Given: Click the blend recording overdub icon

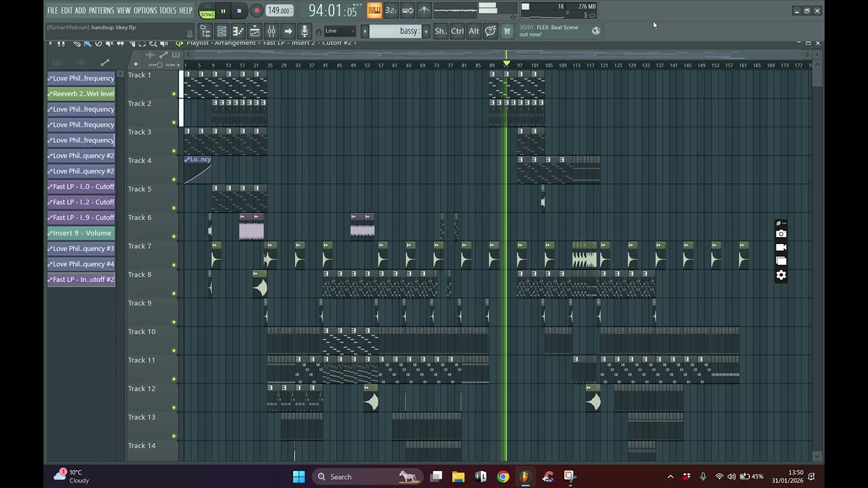Looking at the screenshot, I should (408, 10).
